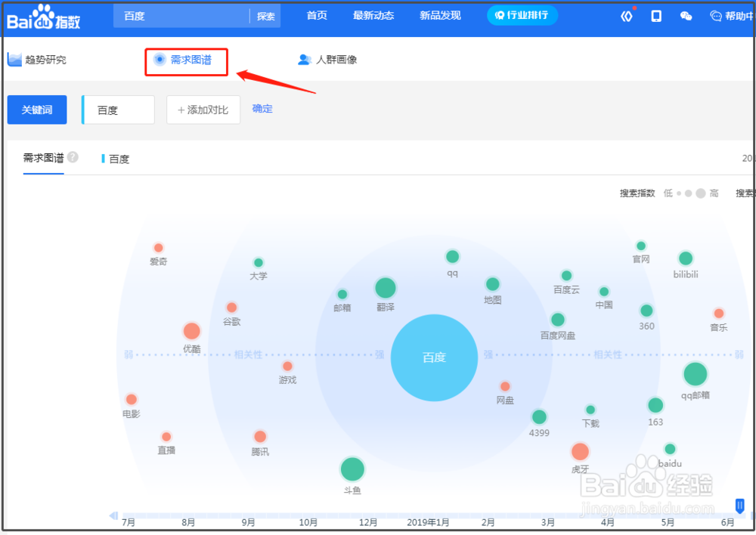The image size is (756, 535).
Task: Focus the 百度 keyword input box
Action: 118,110
